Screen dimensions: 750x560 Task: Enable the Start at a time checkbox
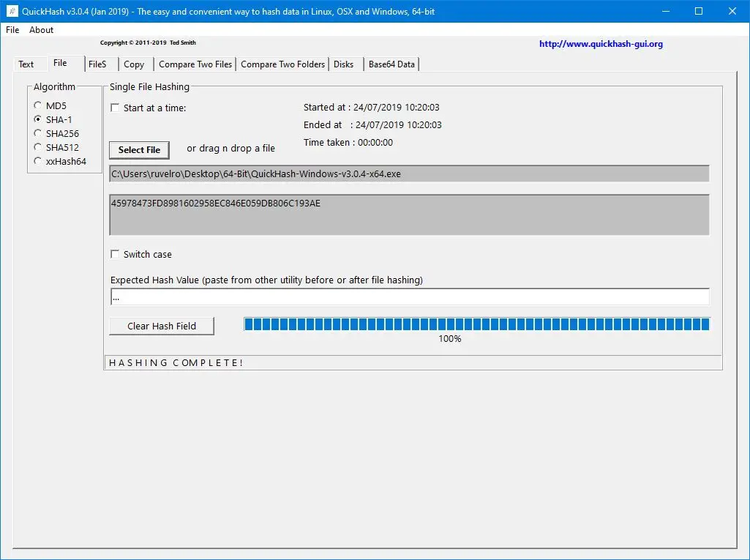pyautogui.click(x=115, y=108)
